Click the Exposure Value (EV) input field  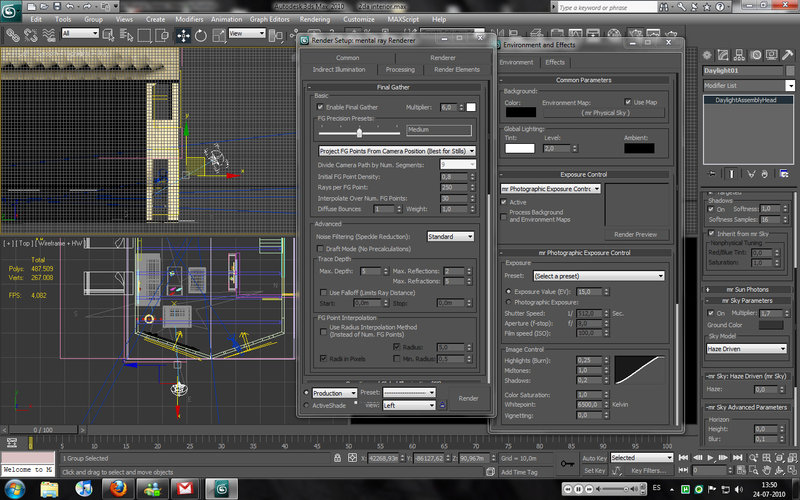588,291
